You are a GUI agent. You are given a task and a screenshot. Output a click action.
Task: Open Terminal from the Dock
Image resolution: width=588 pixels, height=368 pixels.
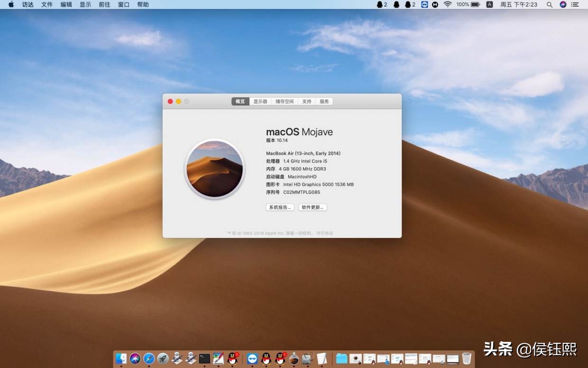tap(204, 358)
